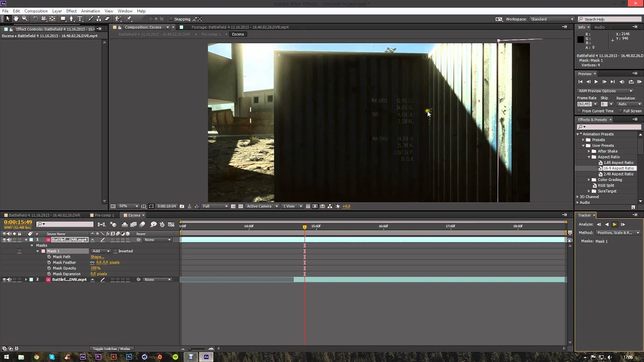Click Mask Path stopwatch icon
Image resolution: width=644 pixels, height=362 pixels.
coord(49,257)
